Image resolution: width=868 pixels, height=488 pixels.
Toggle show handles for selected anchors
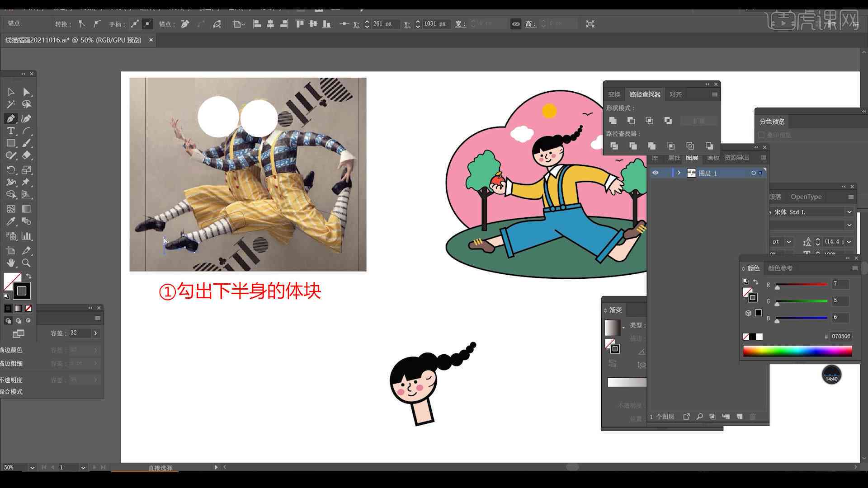coord(135,24)
